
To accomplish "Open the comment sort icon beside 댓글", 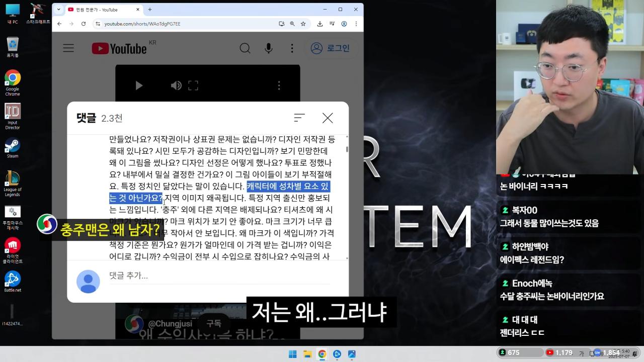I will 299,118.
